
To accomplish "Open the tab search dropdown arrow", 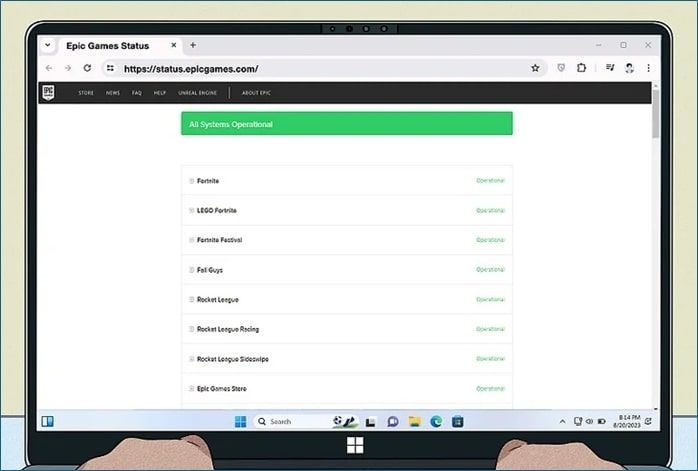I will (47, 45).
